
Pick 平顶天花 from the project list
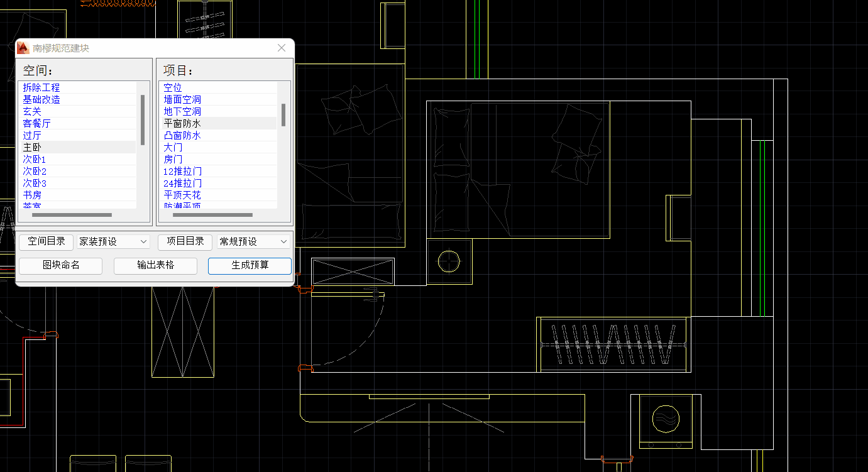182,195
